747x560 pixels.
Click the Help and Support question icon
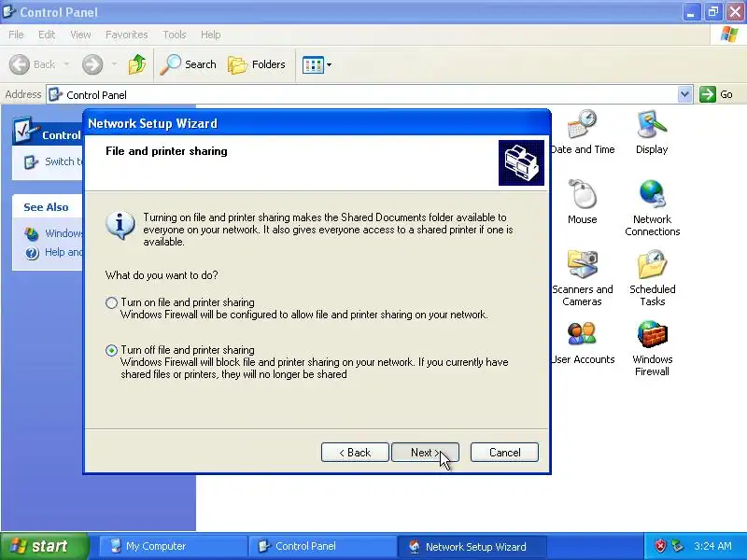coord(32,253)
